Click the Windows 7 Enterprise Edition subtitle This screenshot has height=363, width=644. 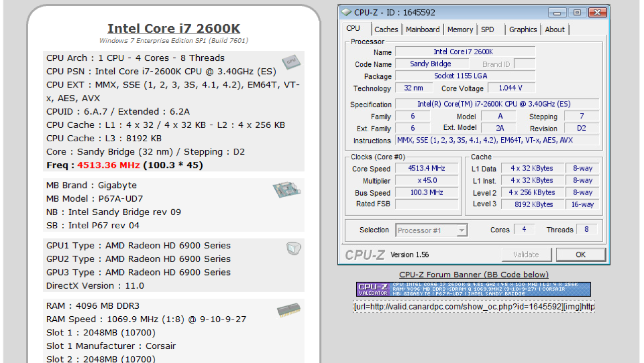174,41
